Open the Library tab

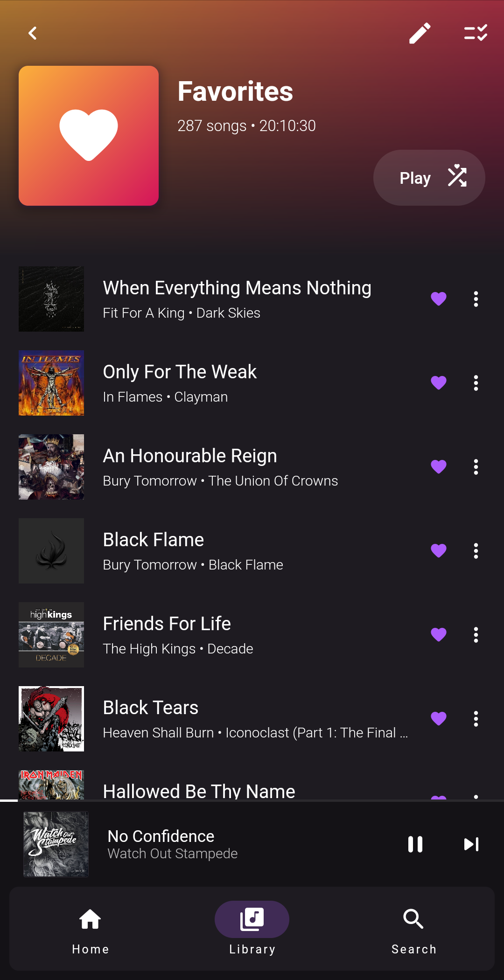click(252, 929)
